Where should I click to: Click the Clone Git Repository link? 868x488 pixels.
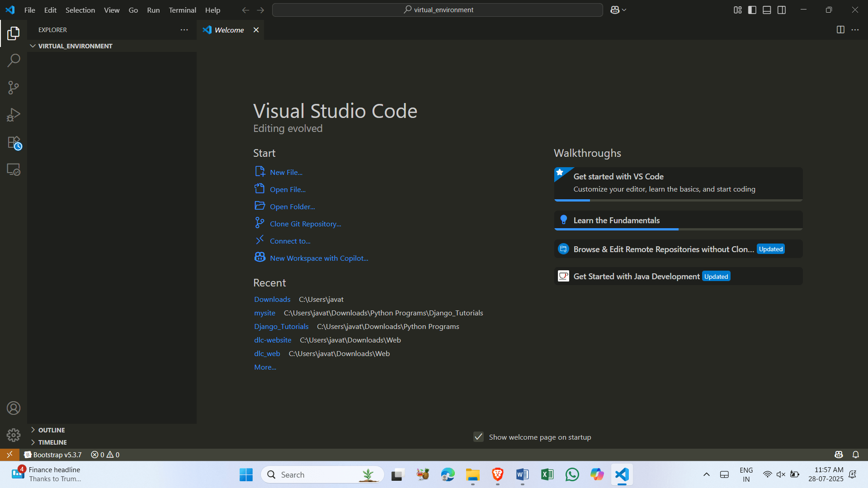pyautogui.click(x=305, y=223)
